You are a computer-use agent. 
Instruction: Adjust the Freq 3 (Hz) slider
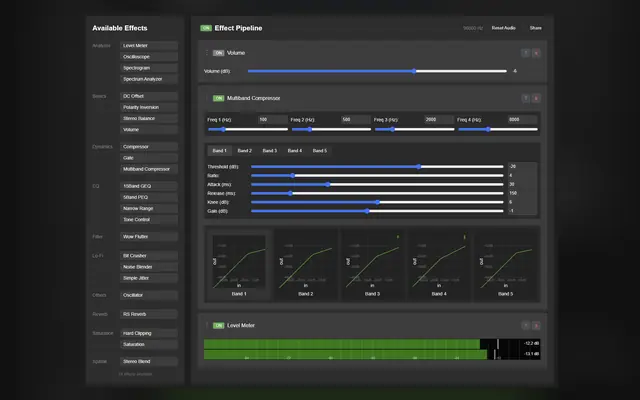pos(414,129)
